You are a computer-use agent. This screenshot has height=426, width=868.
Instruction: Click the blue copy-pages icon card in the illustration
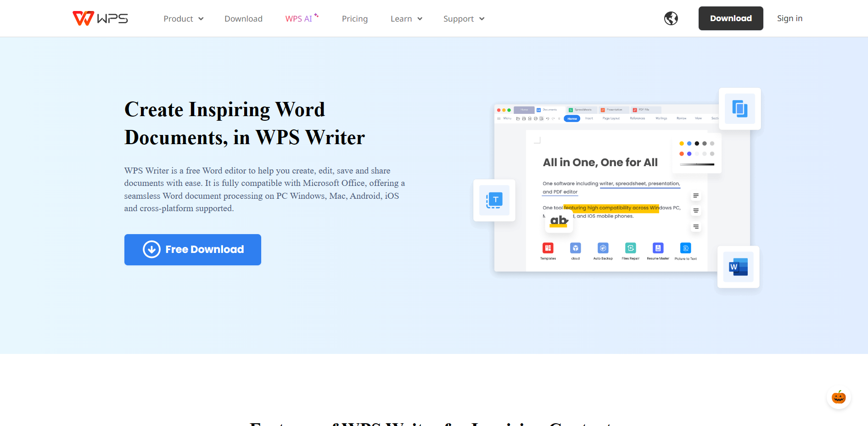point(739,109)
